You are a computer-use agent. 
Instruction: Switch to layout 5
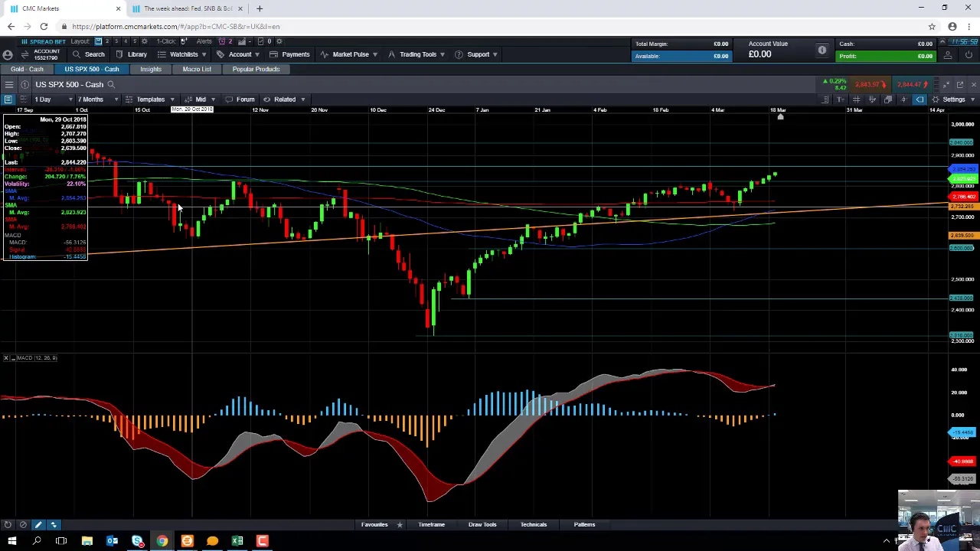pos(135,41)
